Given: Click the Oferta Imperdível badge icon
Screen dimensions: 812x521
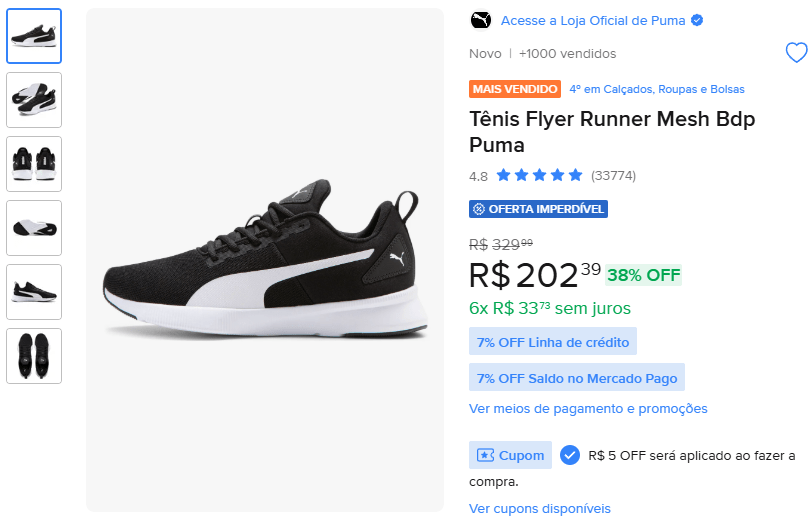Looking at the screenshot, I should point(479,209).
